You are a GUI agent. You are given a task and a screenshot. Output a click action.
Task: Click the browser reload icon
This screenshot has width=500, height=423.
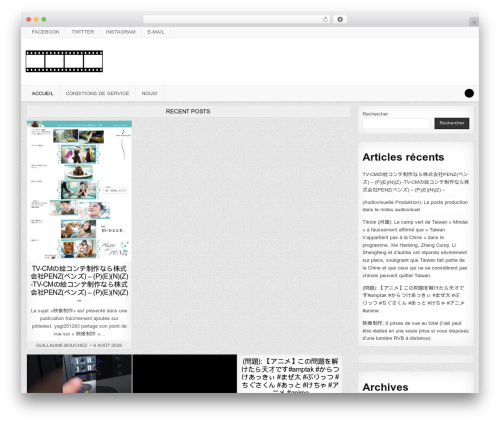click(x=325, y=19)
